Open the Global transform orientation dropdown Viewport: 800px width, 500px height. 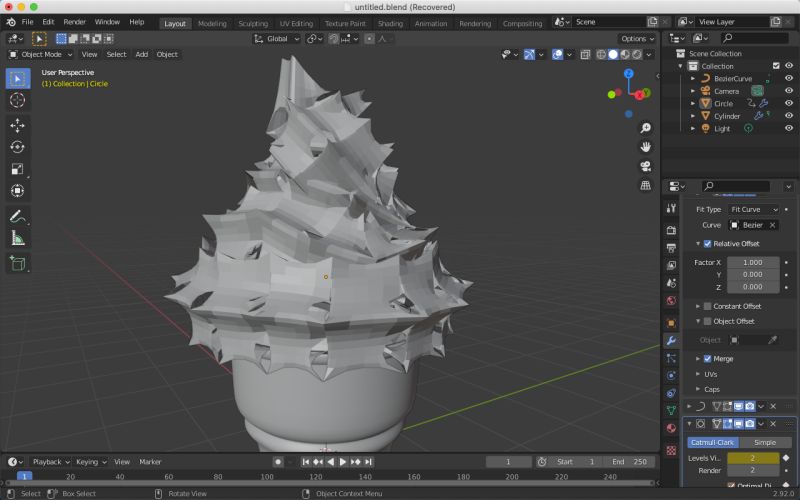pos(277,39)
